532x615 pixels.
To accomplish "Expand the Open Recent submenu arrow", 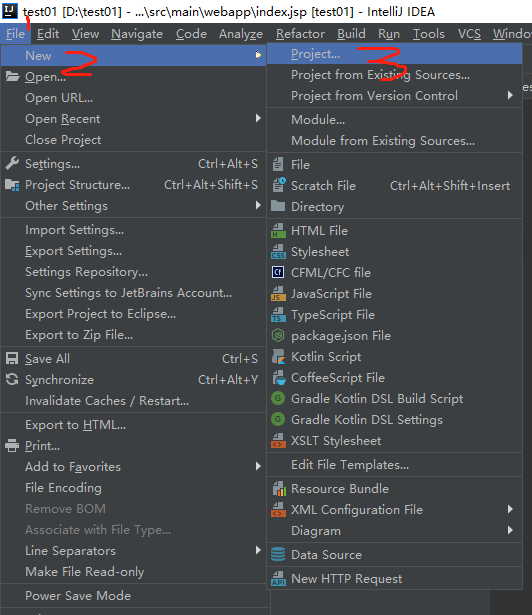I will [x=258, y=118].
